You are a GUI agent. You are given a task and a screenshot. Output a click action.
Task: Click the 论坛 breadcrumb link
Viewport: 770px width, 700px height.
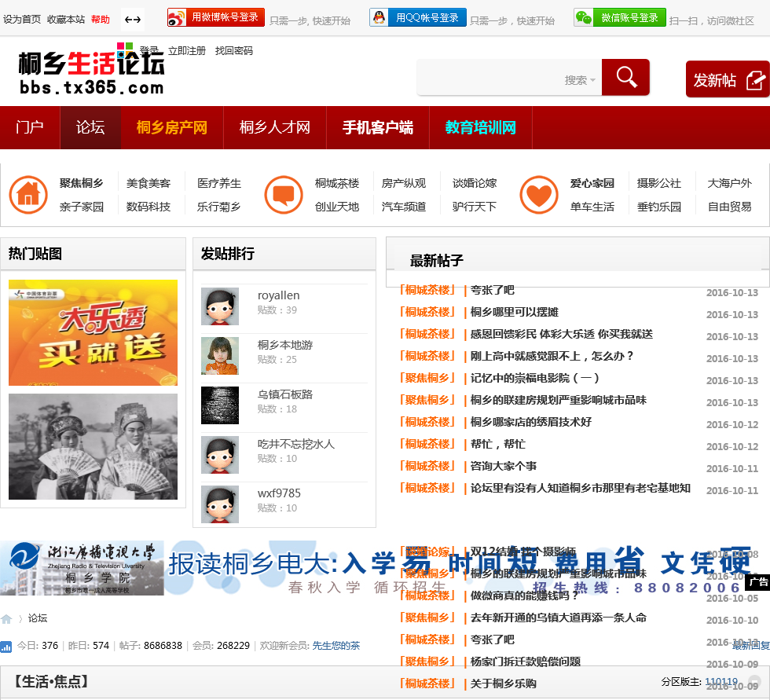coord(38,619)
